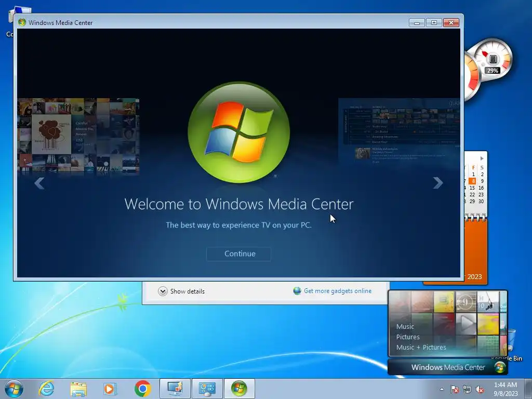Click the muted volume tray icon
This screenshot has height=399, width=532.
coord(480,389)
